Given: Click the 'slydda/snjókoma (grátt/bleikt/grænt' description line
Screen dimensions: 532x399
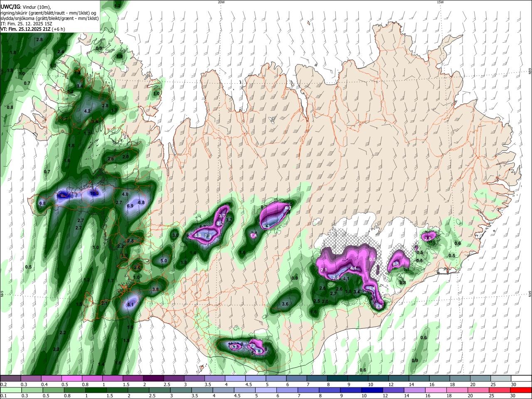Looking at the screenshot, I should click(49, 18).
